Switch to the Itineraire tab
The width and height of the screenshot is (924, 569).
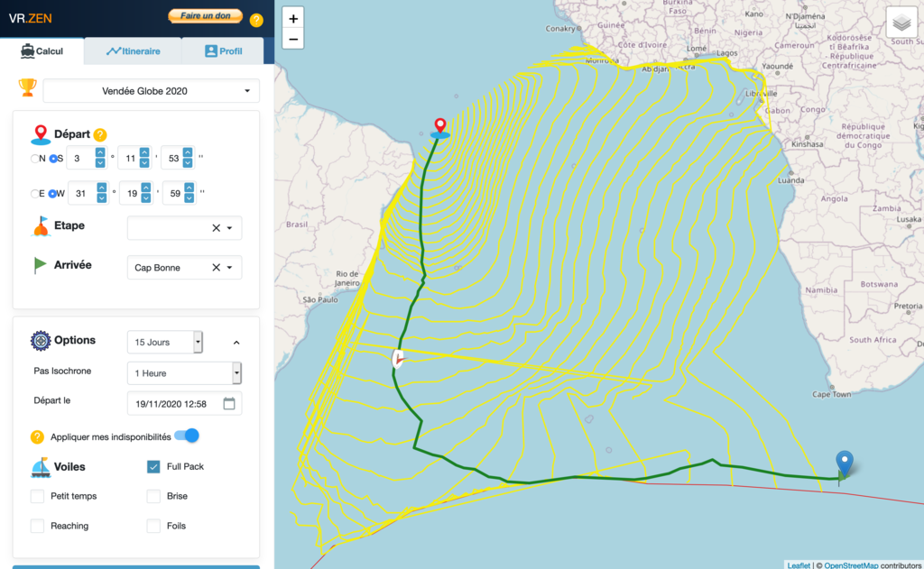[x=134, y=51]
